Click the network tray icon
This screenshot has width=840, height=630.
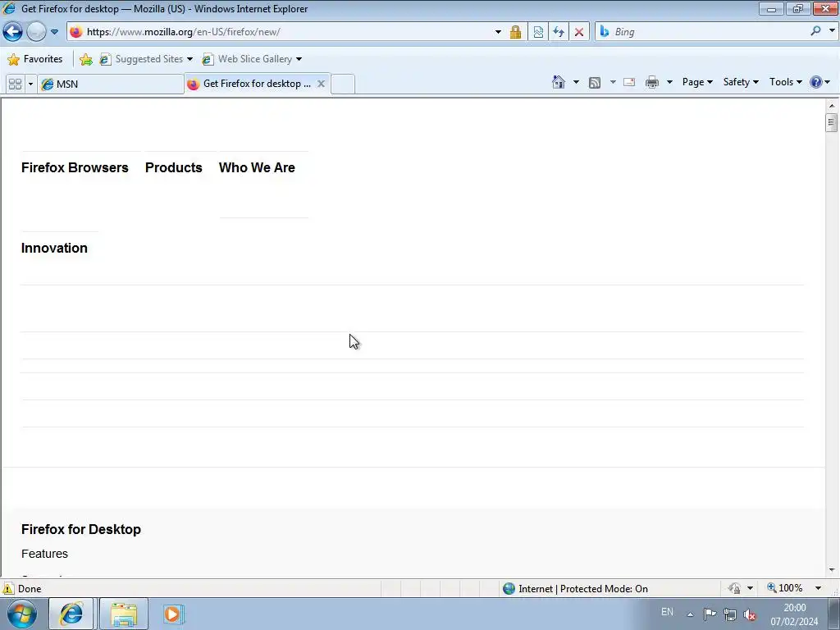(729, 614)
